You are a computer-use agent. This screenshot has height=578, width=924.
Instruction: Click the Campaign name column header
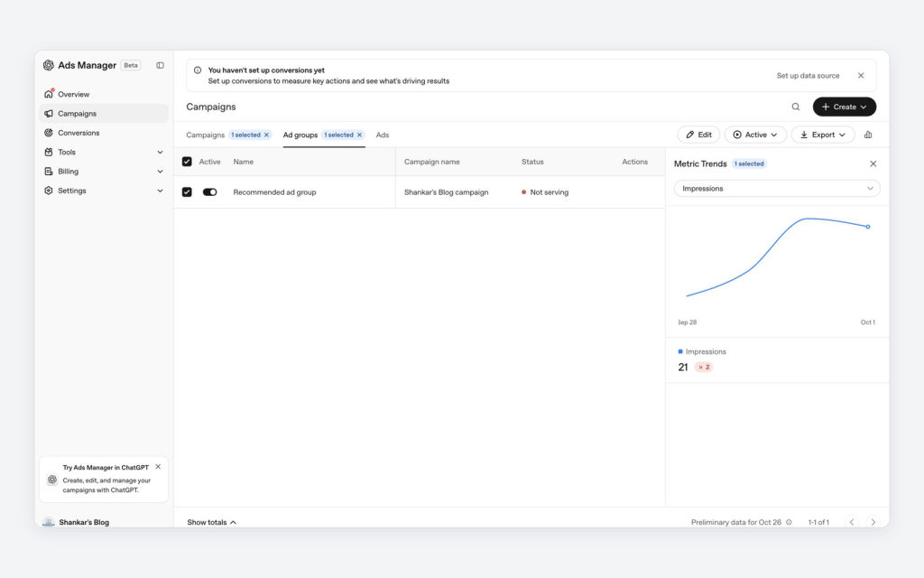click(432, 162)
